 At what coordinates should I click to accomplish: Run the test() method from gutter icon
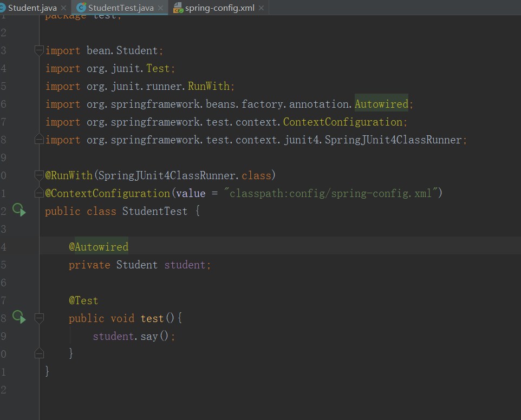[x=19, y=317]
